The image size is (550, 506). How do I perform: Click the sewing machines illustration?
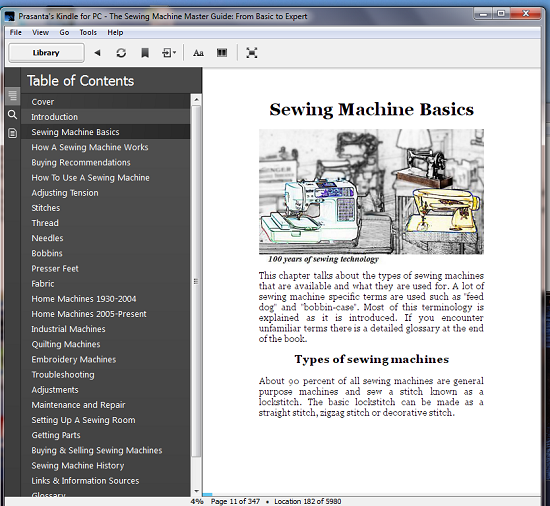(371, 191)
